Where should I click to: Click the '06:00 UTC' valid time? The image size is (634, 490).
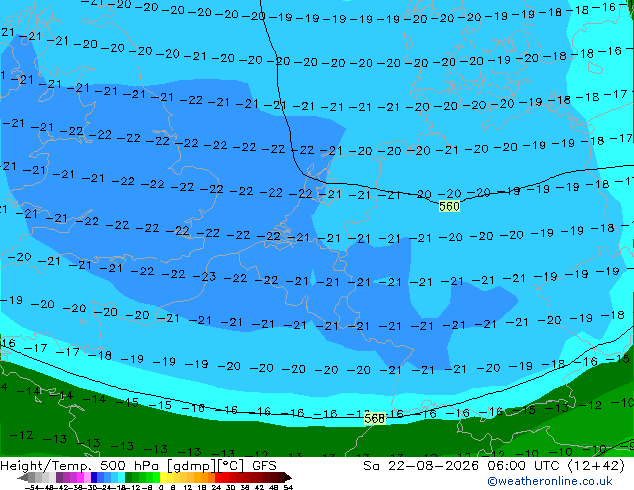click(x=525, y=466)
